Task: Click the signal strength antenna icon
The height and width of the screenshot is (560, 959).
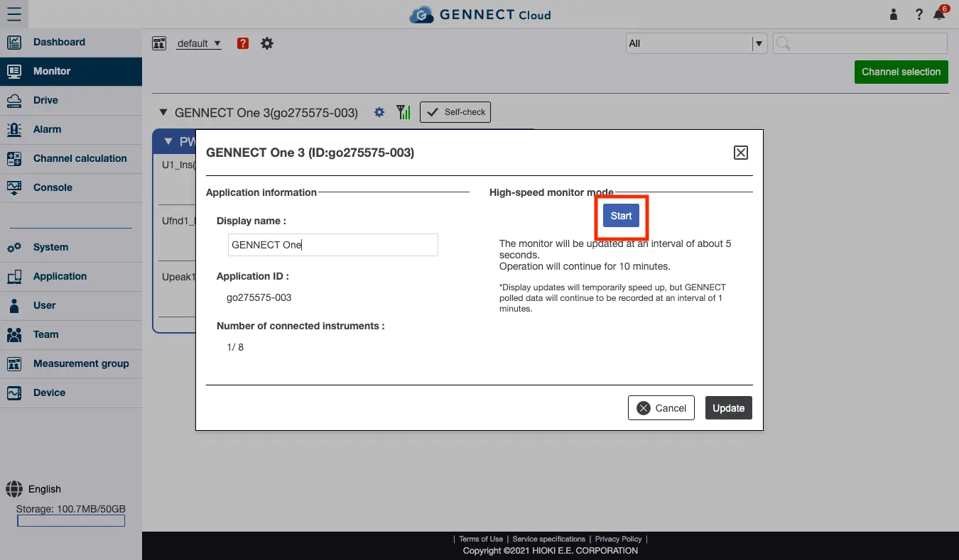Action: 403,112
